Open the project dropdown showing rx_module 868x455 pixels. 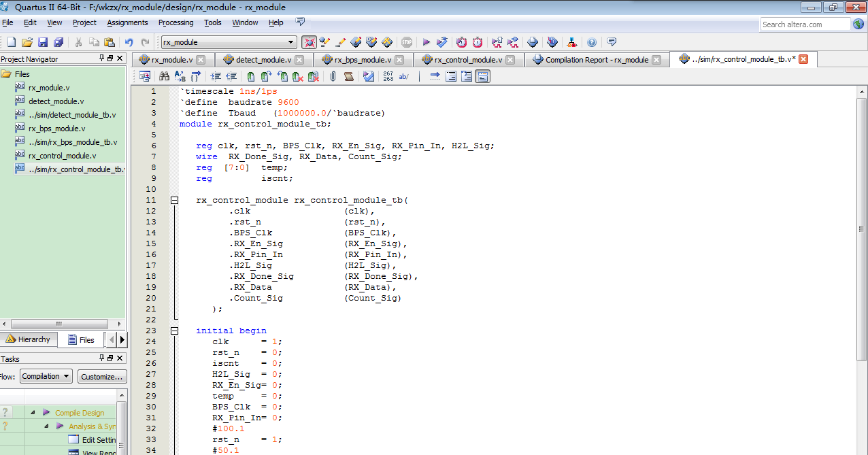click(x=292, y=41)
